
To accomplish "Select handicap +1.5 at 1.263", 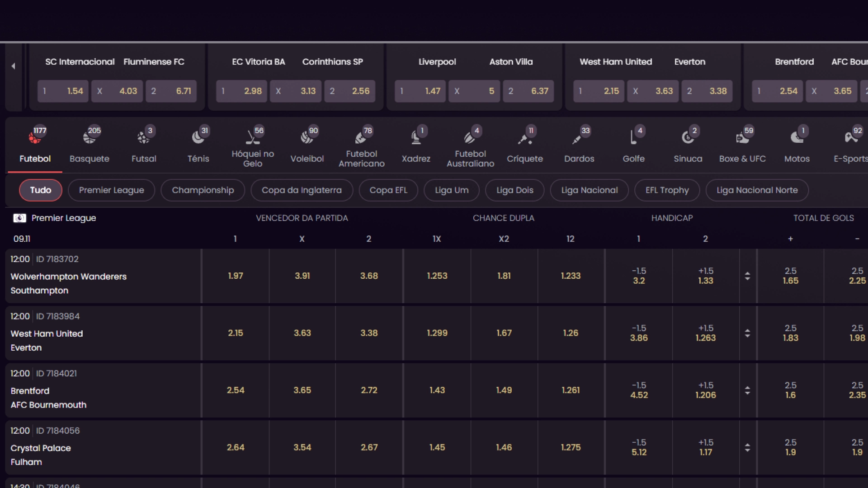I will point(706,333).
